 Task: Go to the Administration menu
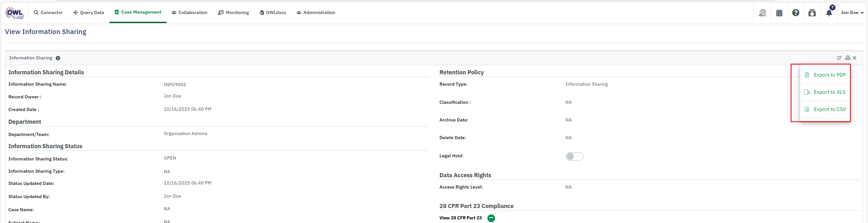[x=316, y=13]
